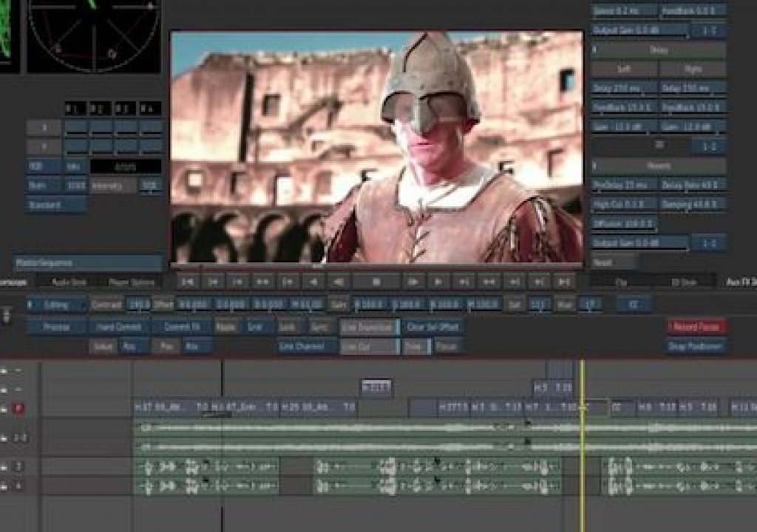The image size is (757, 532).
Task: Click the Sat value field
Action: coord(539,304)
